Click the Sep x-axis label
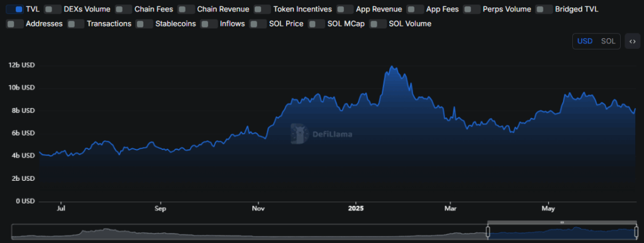 tap(160, 208)
